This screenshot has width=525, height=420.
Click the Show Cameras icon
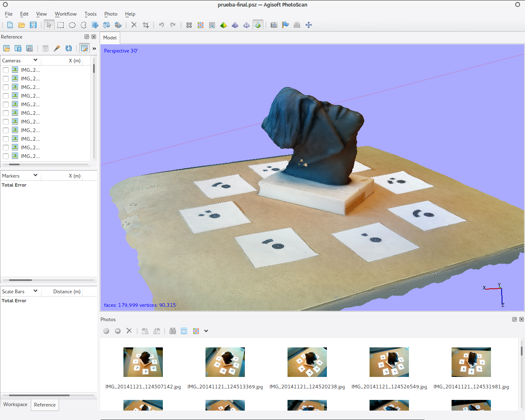click(x=274, y=25)
